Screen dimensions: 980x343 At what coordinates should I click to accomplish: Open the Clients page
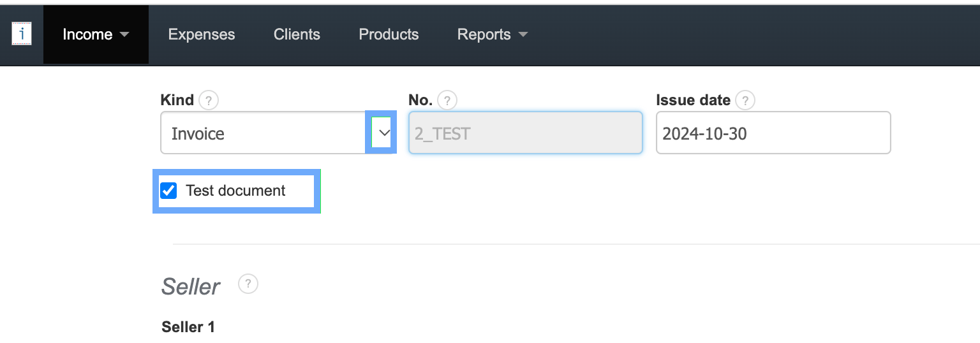297,34
